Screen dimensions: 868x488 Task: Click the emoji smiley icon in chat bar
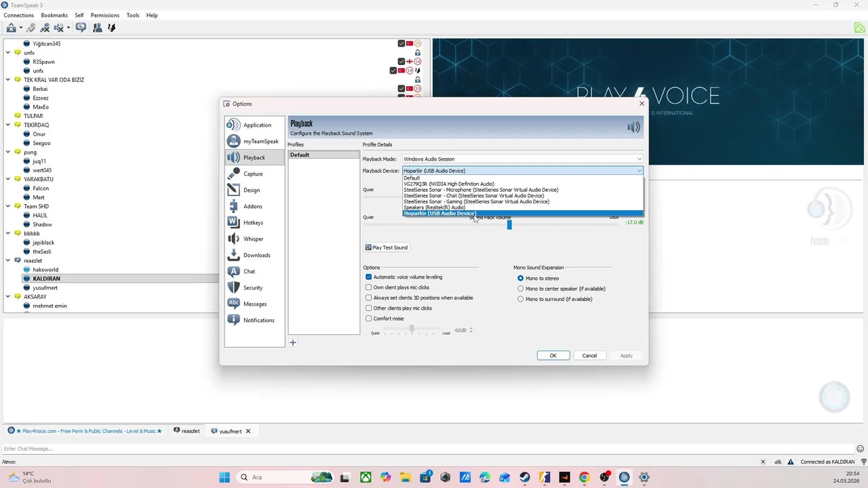coord(860,449)
